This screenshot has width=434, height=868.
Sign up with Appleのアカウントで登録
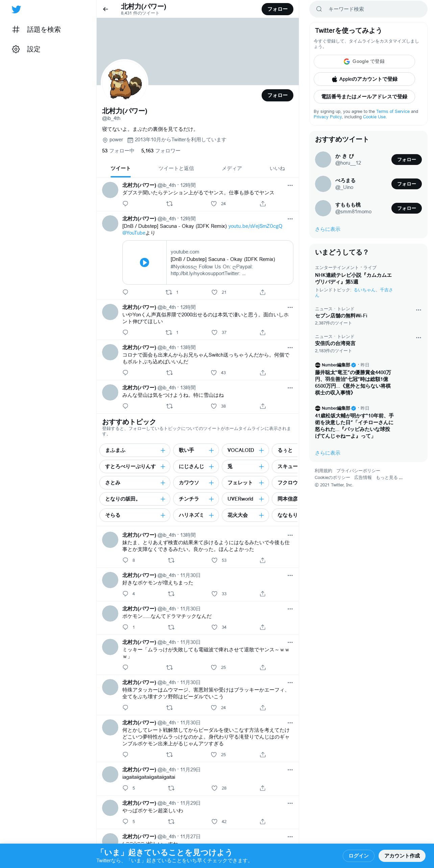(x=364, y=79)
